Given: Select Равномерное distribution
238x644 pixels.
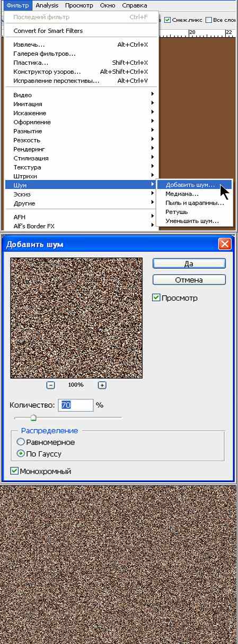Looking at the screenshot, I should (x=21, y=442).
